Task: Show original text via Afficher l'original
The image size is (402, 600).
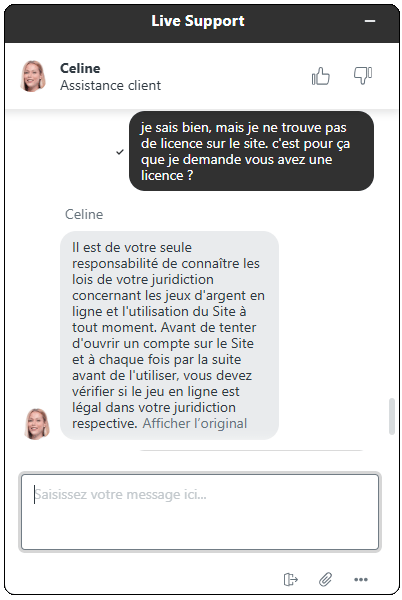Action: point(195,424)
